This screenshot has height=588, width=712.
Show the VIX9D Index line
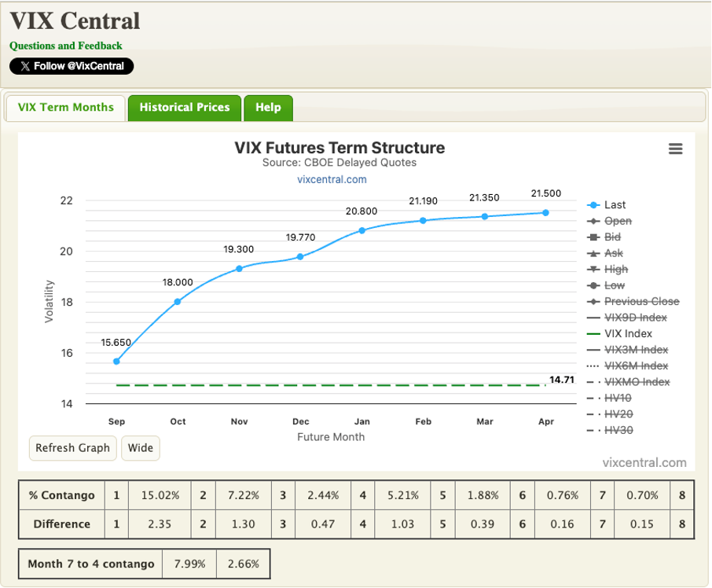point(627,318)
